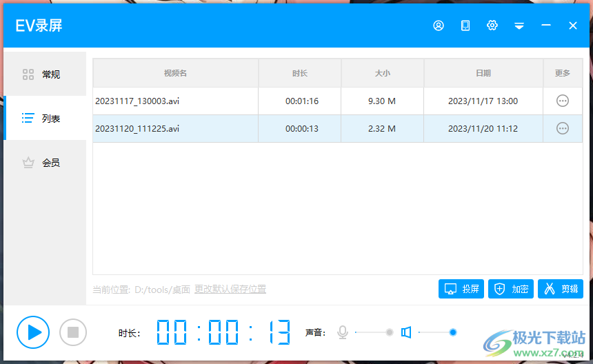Viewport: 593px width, 364px height.
Task: Adjust the speaker volume slider
Action: pyautogui.click(x=438, y=332)
